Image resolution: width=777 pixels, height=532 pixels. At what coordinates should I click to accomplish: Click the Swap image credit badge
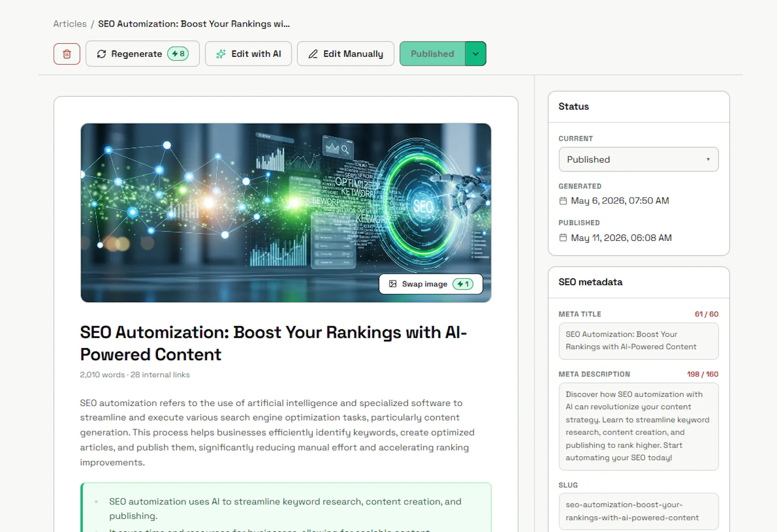coord(463,284)
